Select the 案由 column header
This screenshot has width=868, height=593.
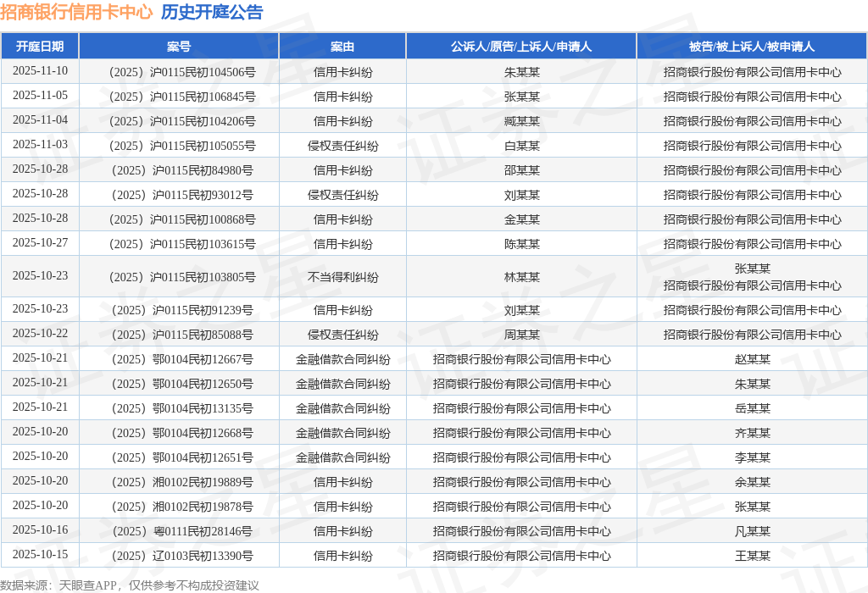coord(342,47)
